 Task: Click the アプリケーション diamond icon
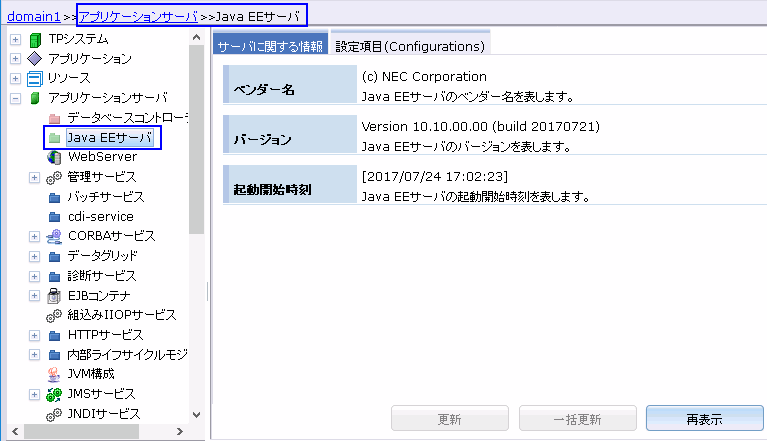pyautogui.click(x=35, y=59)
